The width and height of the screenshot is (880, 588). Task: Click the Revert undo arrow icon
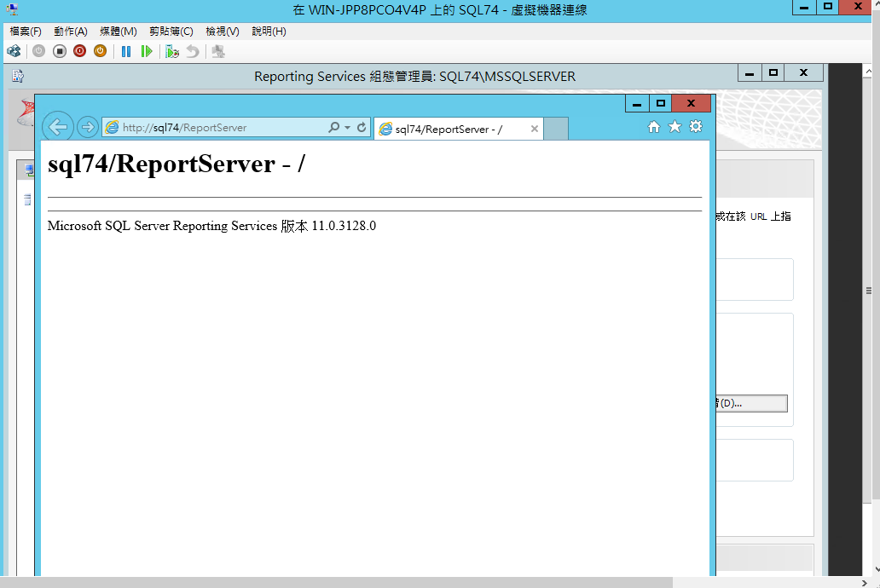click(193, 52)
